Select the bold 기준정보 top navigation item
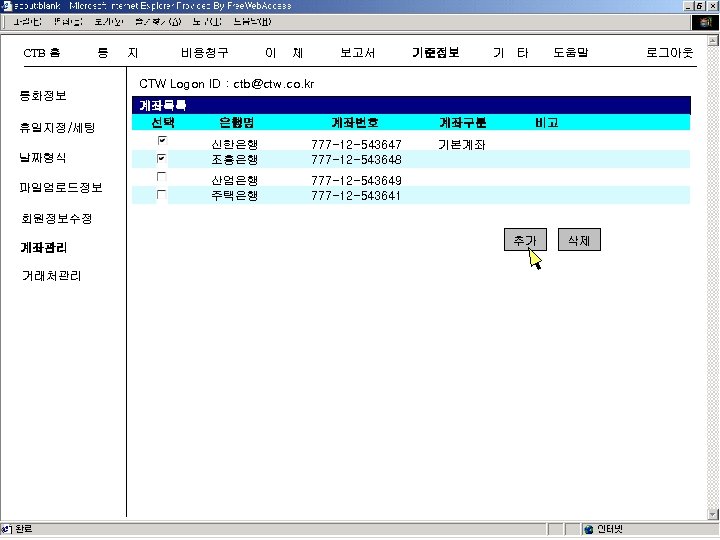This screenshot has height=540, width=720. [x=435, y=53]
